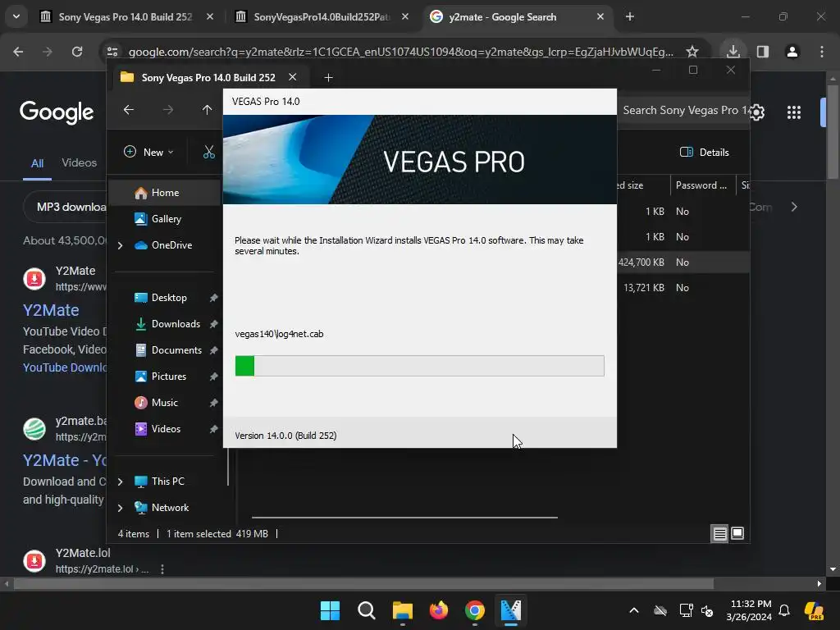Bookmark this page with the star icon
This screenshot has width=840, height=630.
(692, 52)
